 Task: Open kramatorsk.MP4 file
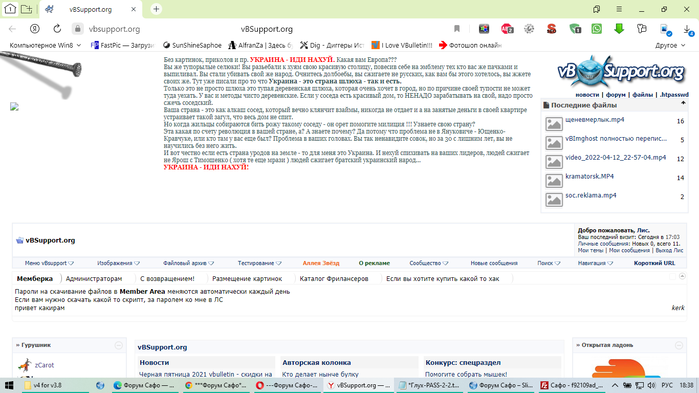click(589, 176)
